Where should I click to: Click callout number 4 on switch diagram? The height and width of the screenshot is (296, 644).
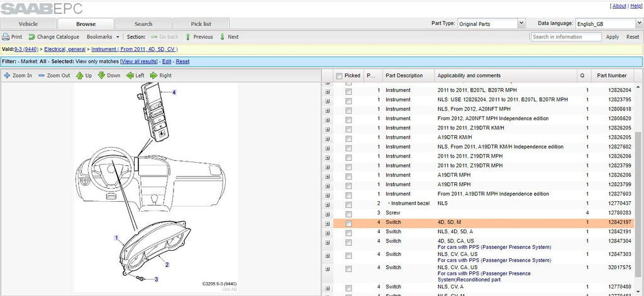click(x=174, y=92)
